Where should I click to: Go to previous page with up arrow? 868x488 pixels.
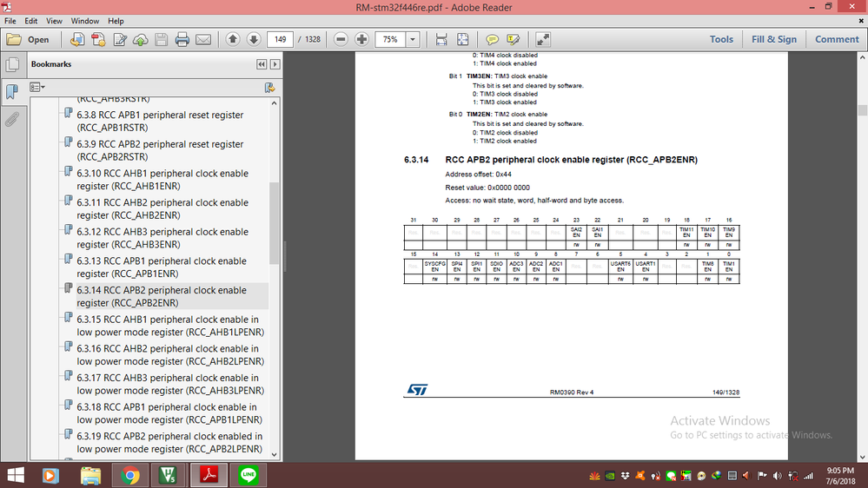pyautogui.click(x=233, y=39)
